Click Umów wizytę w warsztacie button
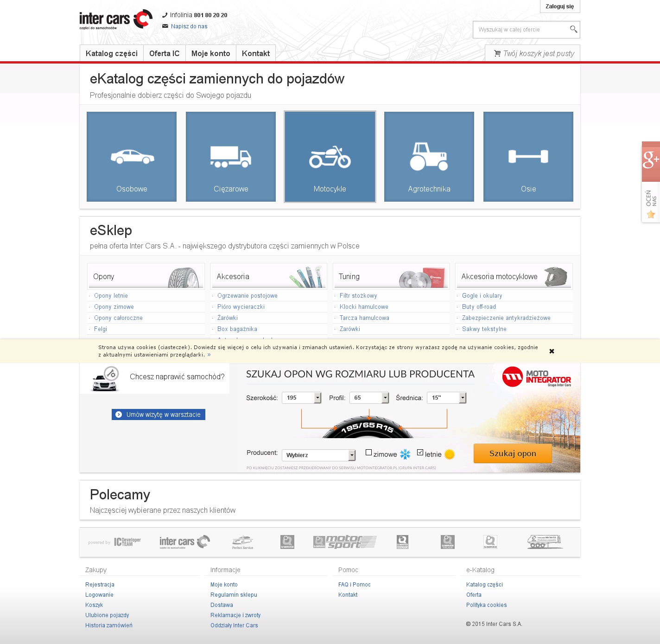 point(159,414)
